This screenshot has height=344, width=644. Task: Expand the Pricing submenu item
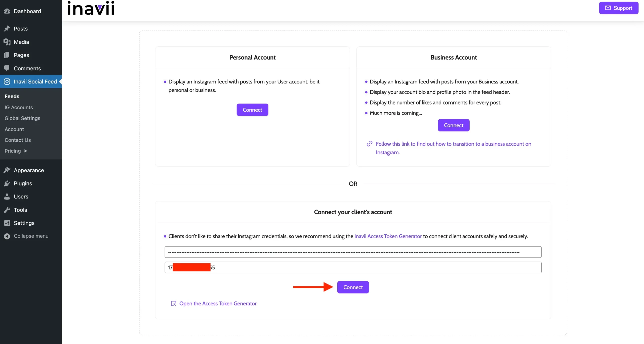pos(16,151)
